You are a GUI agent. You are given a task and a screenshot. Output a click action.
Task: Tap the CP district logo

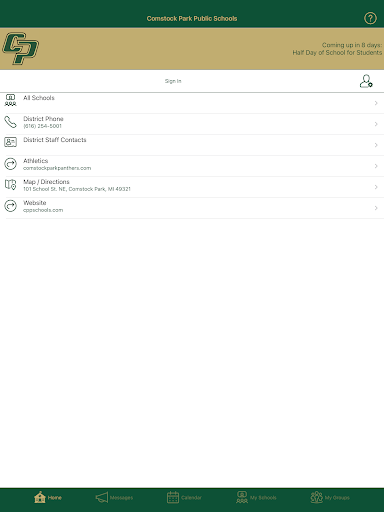pos(21,48)
